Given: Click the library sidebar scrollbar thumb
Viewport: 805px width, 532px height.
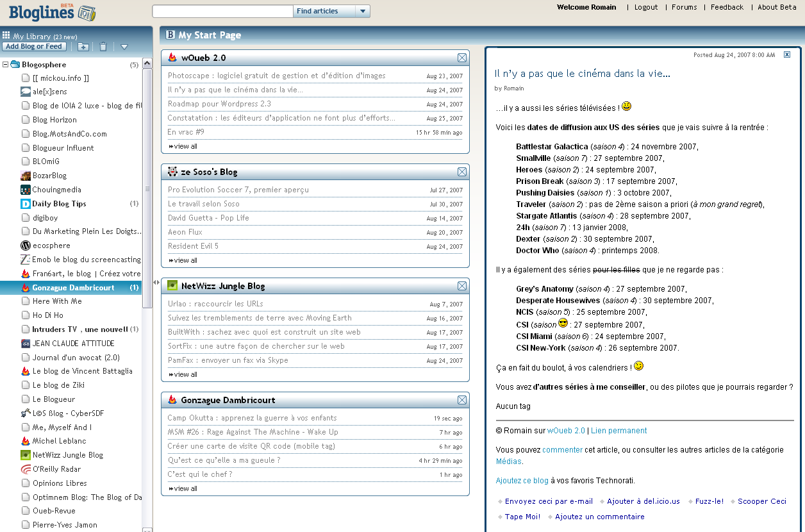Looking at the screenshot, I should coord(147,188).
